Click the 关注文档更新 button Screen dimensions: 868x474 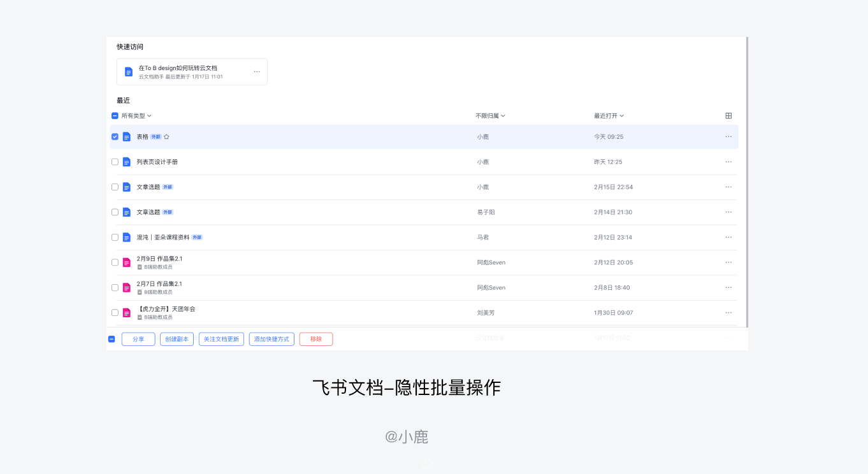[221, 340]
